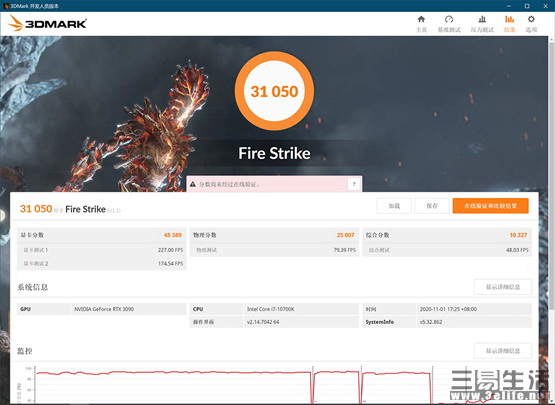
Task: Maximize the 3DMark window
Action: pos(527,6)
